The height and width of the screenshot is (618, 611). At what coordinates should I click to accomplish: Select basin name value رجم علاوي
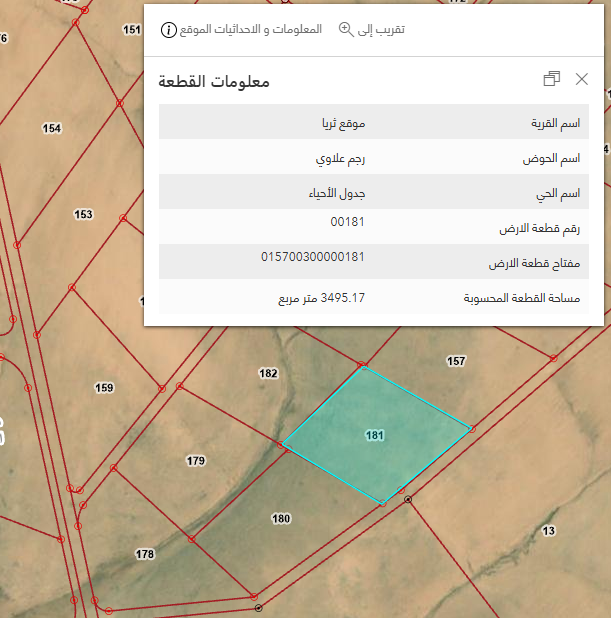pos(340,159)
